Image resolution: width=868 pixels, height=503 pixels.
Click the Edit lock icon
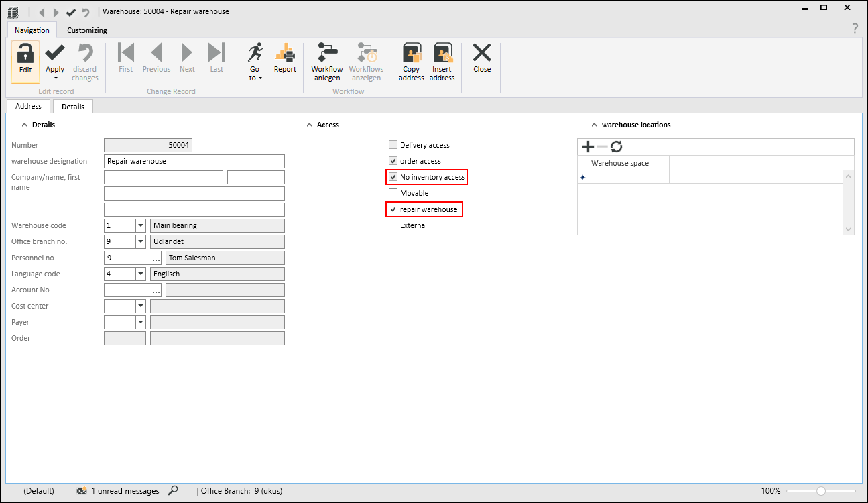click(25, 54)
